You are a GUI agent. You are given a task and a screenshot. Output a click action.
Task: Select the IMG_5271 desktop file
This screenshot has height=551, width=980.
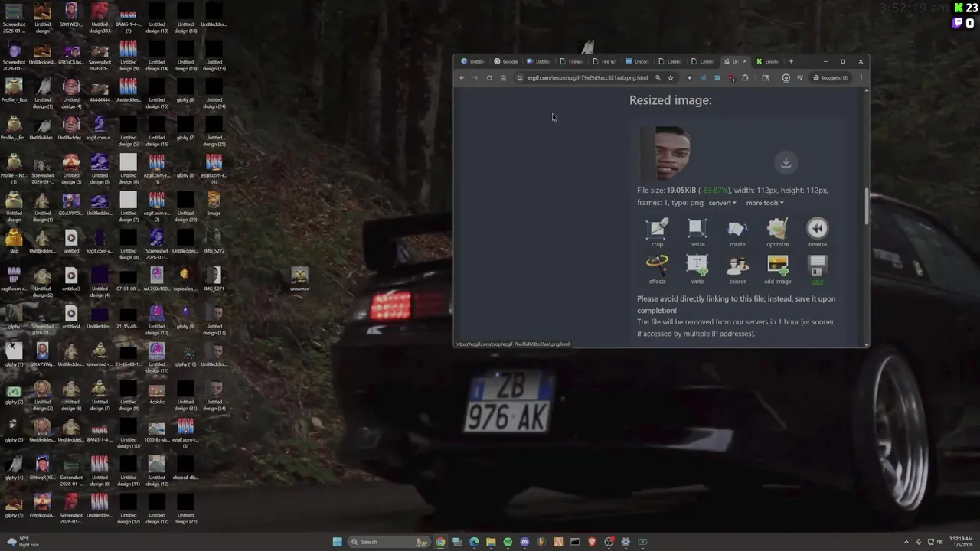point(214,279)
